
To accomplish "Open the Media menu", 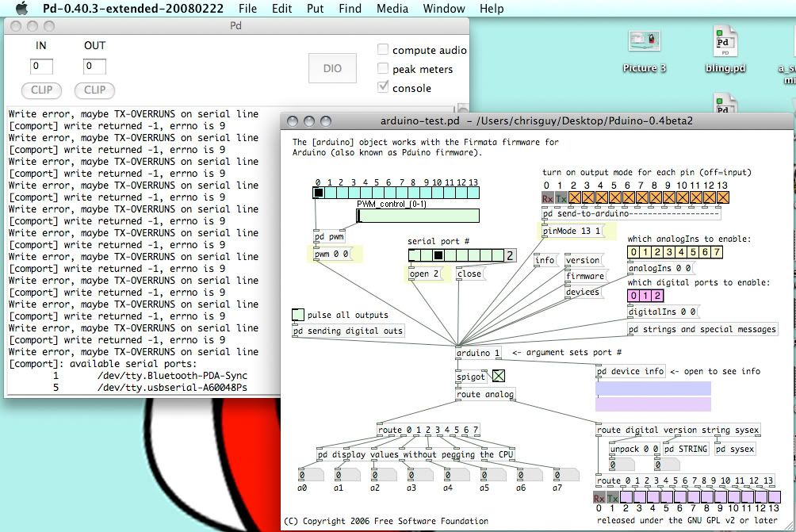I will (392, 9).
